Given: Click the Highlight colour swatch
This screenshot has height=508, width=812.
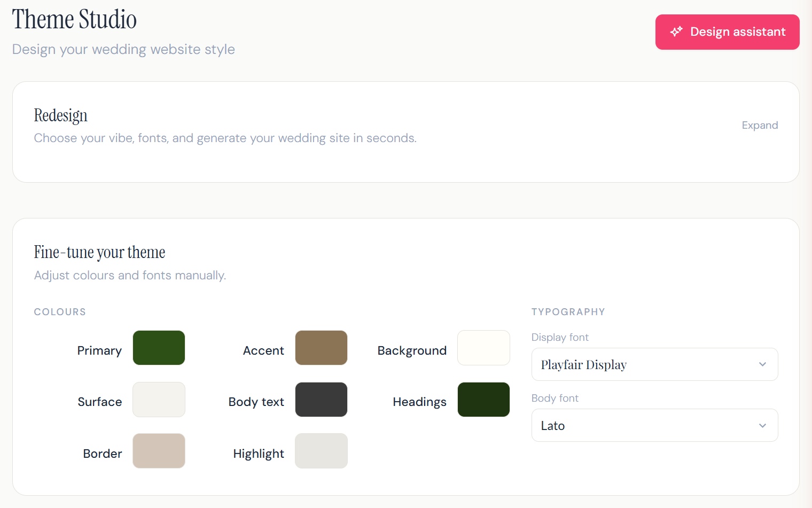Looking at the screenshot, I should pyautogui.click(x=321, y=451).
